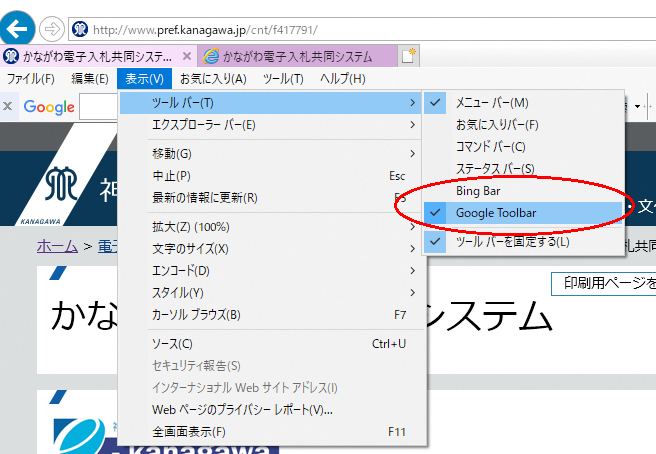Enable the お気に入りバー(F) toolbar
656x454 pixels.
[x=523, y=125]
